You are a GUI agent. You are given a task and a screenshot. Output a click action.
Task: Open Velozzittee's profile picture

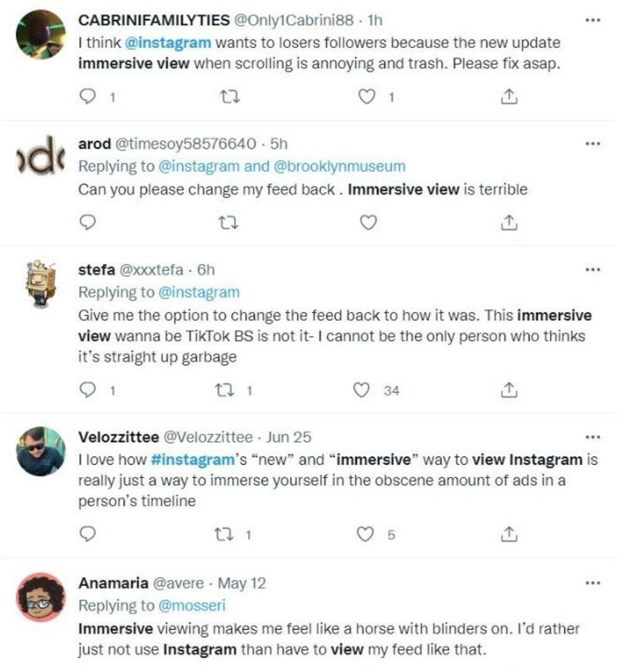tap(40, 452)
